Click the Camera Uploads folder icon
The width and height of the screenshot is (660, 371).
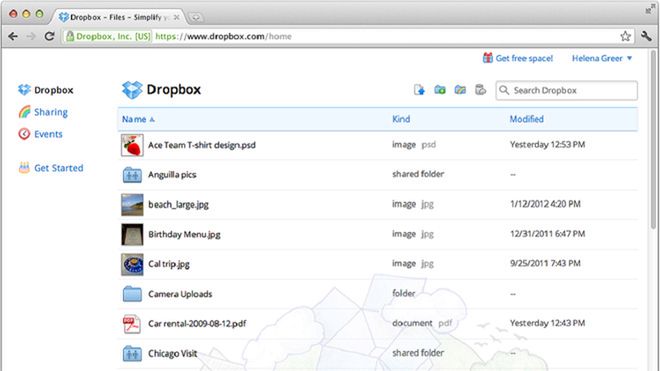click(132, 294)
